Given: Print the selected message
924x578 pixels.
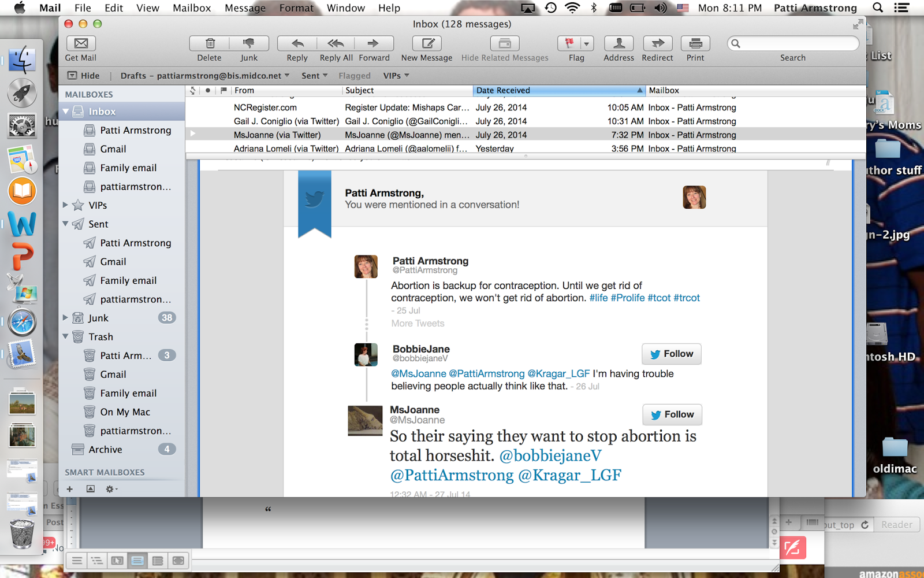Looking at the screenshot, I should tap(695, 43).
